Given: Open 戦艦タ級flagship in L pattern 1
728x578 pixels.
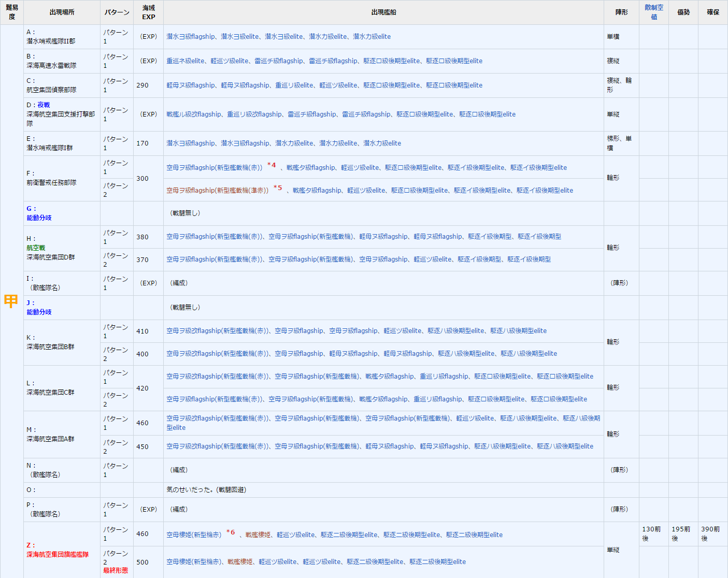Looking at the screenshot, I should (x=390, y=377).
